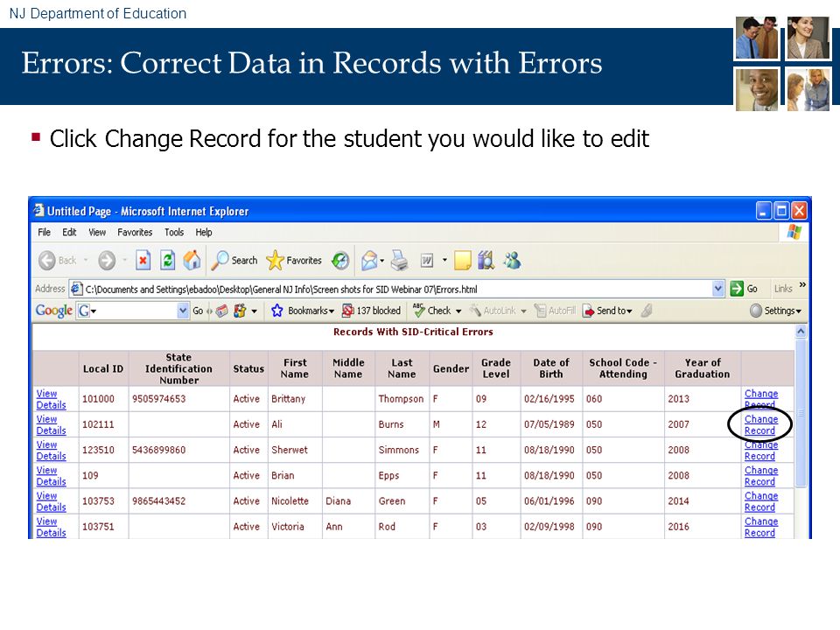Open the Mail icon dropdown arrow
Screen dimensions: 840x630
(382, 261)
